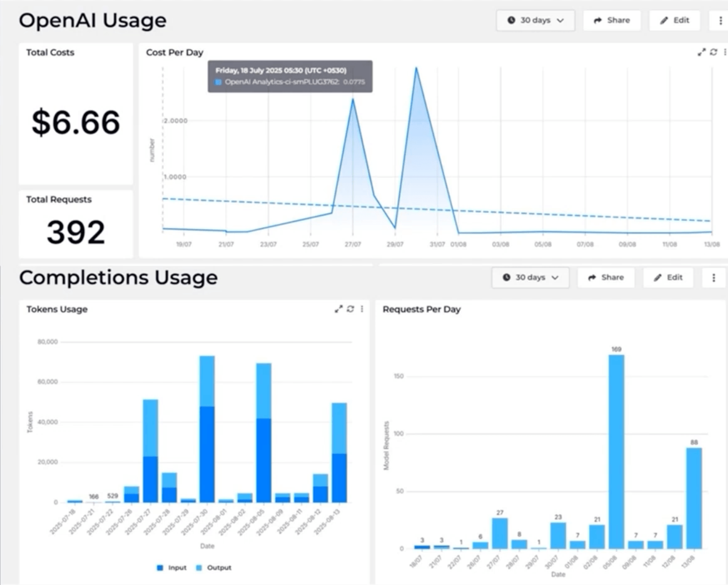Screen dimensions: 728x585
Task: Refresh the Cost Per Day panel
Action: 713,52
